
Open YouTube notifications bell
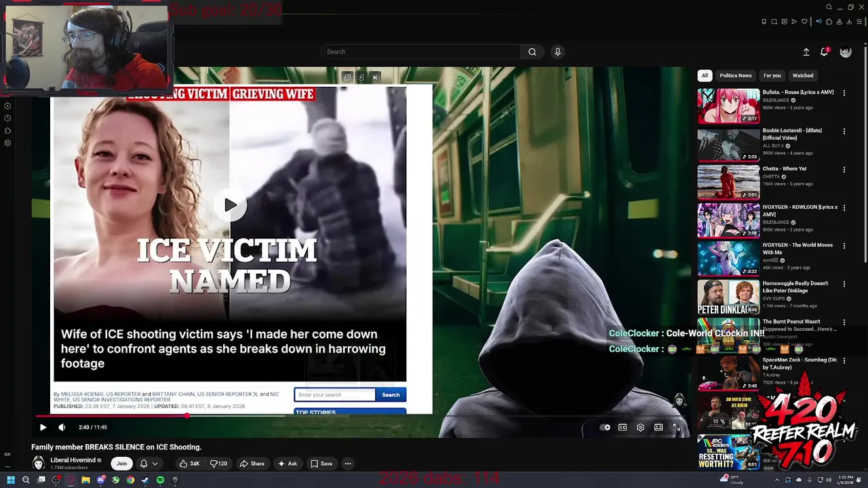(825, 52)
